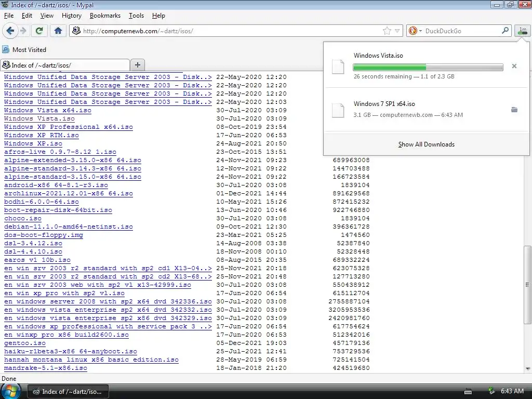Bookmark this page with the star icon

click(x=387, y=31)
